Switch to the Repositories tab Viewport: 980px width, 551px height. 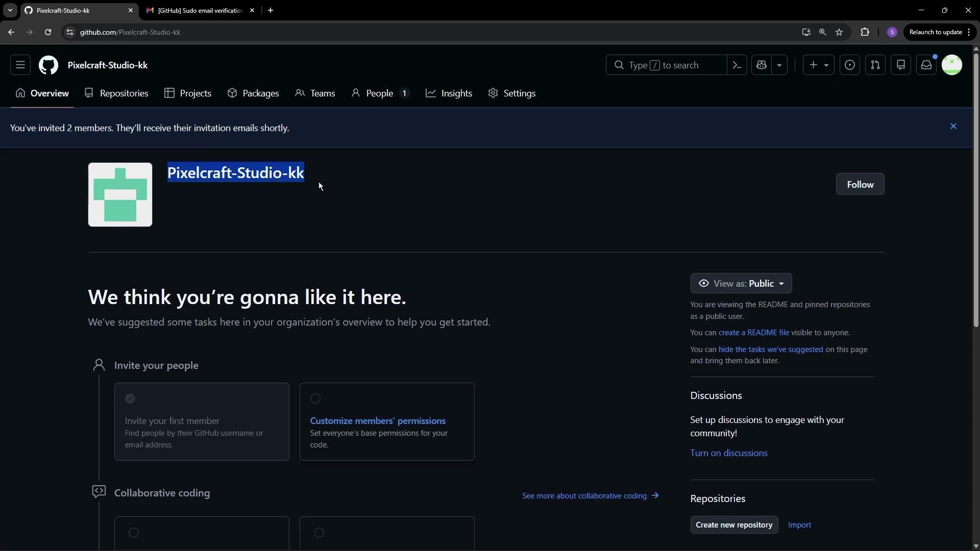tap(117, 93)
